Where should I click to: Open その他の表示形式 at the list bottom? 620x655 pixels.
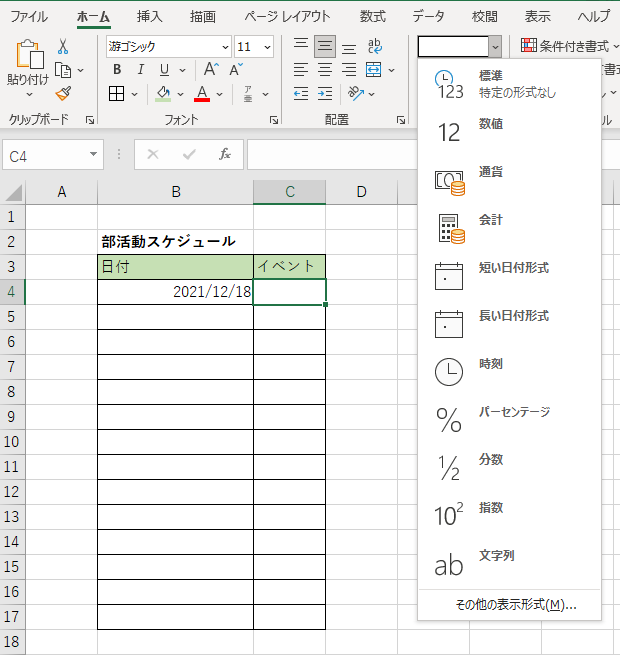[x=509, y=605]
